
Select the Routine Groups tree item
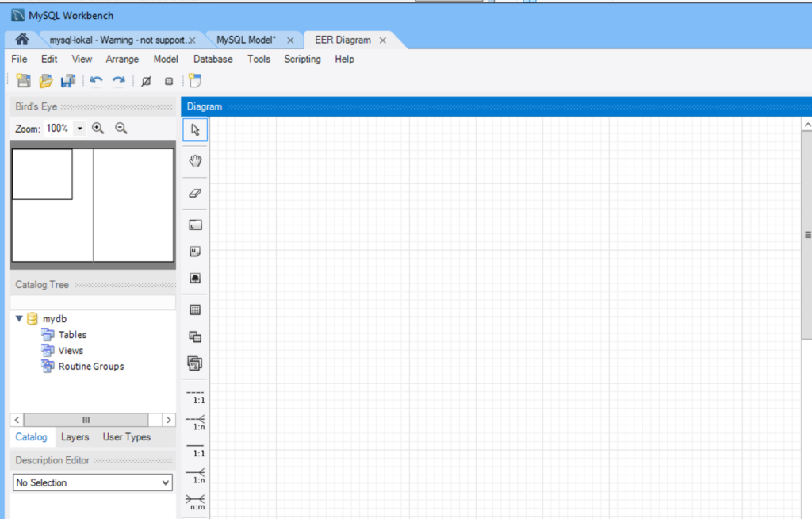point(91,367)
